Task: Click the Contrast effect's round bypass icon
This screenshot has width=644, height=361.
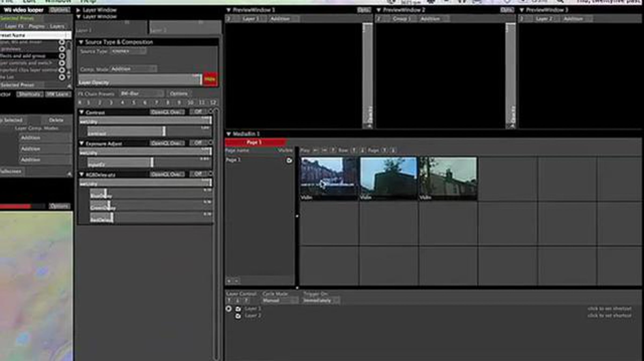Action: (211, 111)
